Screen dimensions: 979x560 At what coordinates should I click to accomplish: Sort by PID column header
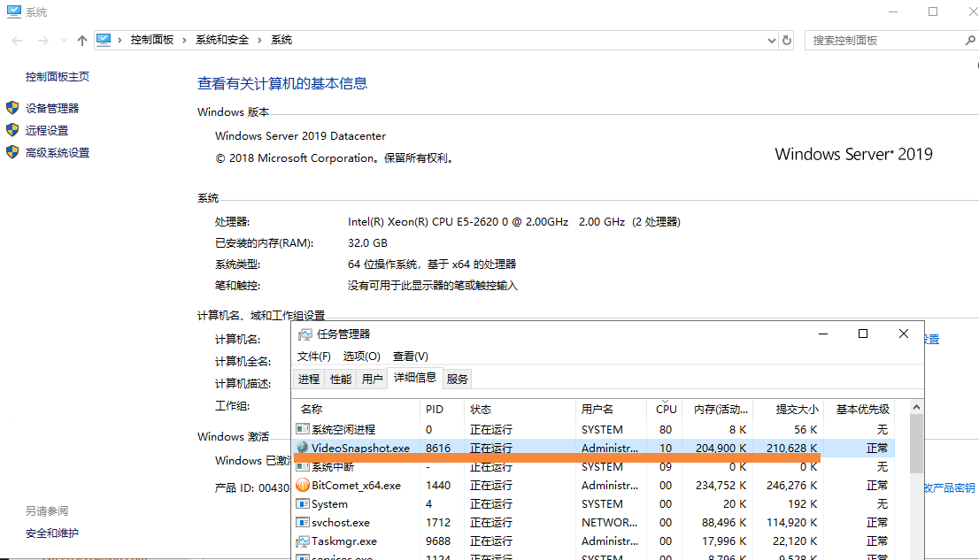pyautogui.click(x=442, y=410)
